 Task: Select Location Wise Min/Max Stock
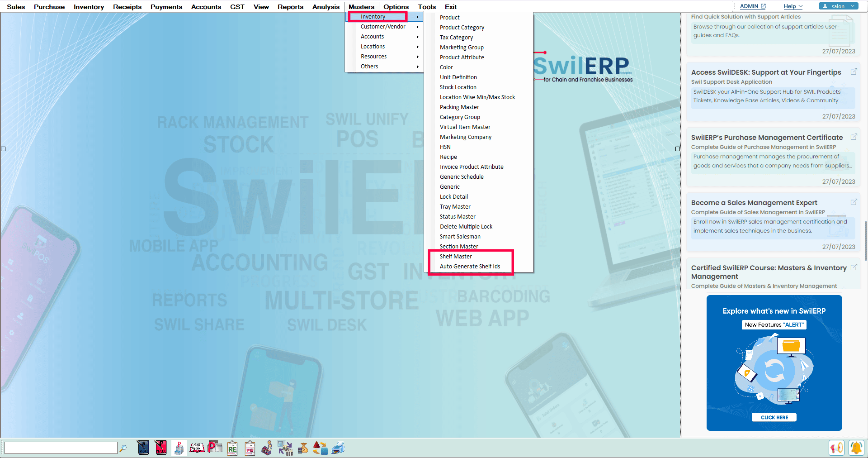478,97
